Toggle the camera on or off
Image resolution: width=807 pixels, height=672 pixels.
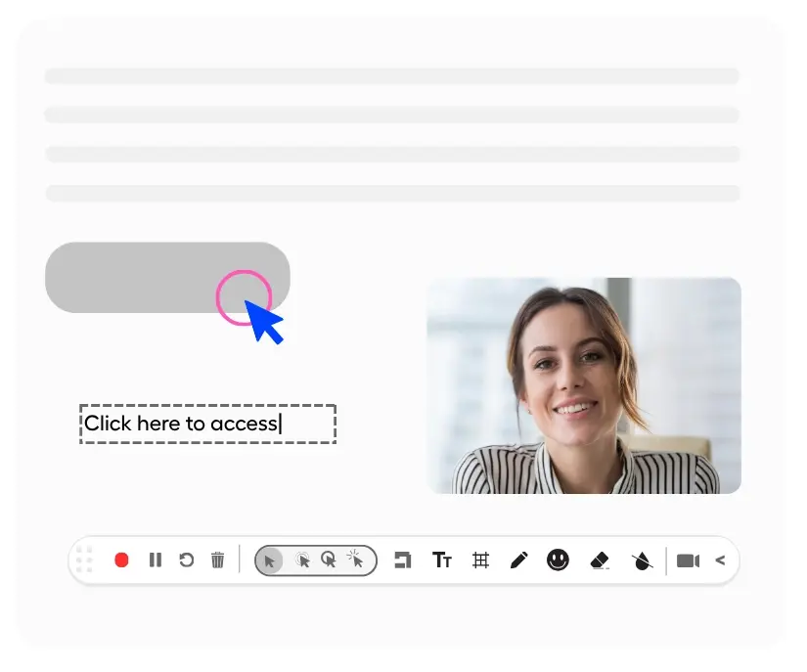pos(688,560)
